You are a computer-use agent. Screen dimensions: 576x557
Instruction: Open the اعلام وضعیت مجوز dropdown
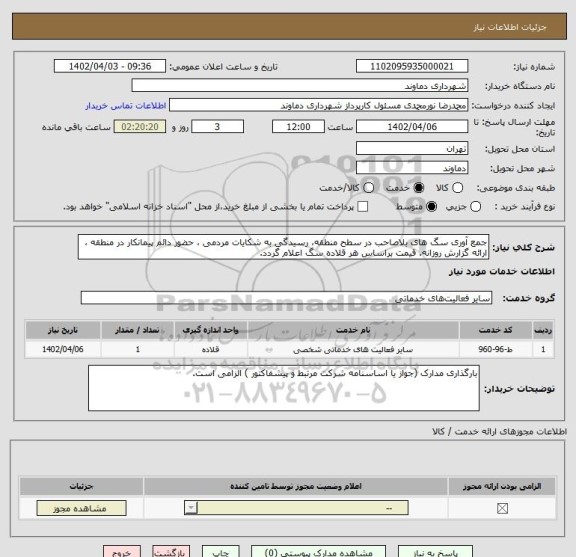click(x=296, y=508)
